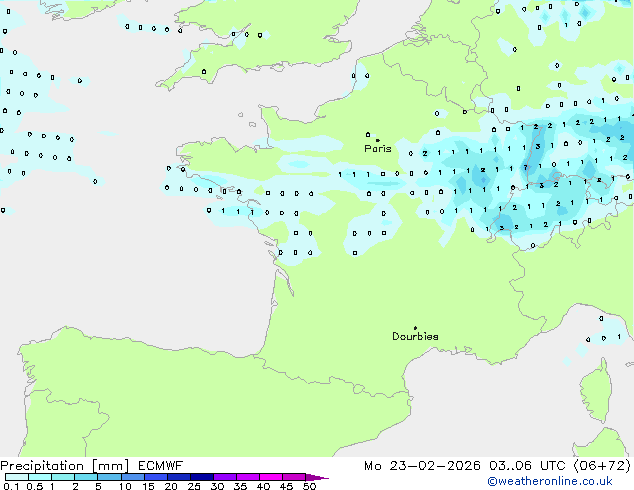Image resolution: width=634 pixels, height=490 pixels.
Task: Click the 20 legend scale label
Action: 171,486
